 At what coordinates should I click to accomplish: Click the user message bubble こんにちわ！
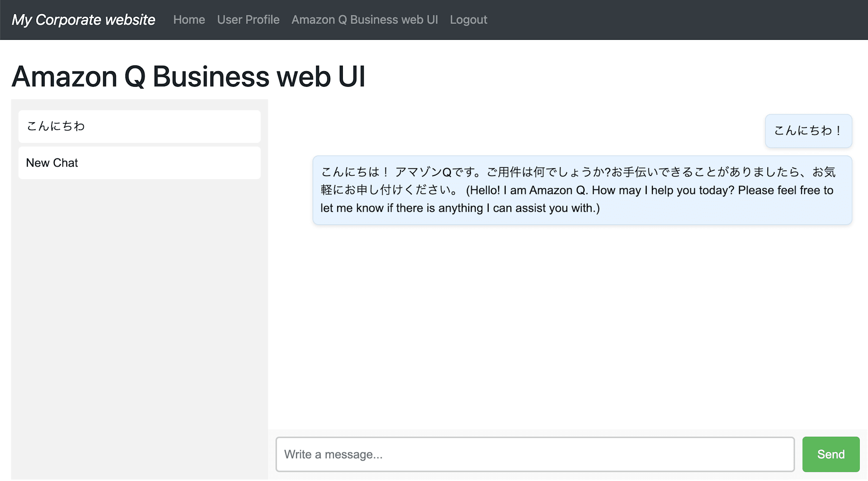point(809,131)
